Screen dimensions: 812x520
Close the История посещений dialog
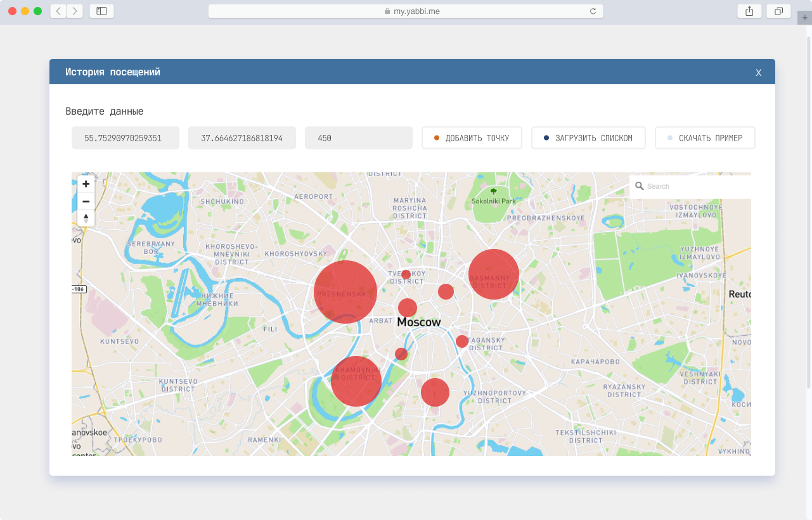pyautogui.click(x=758, y=73)
